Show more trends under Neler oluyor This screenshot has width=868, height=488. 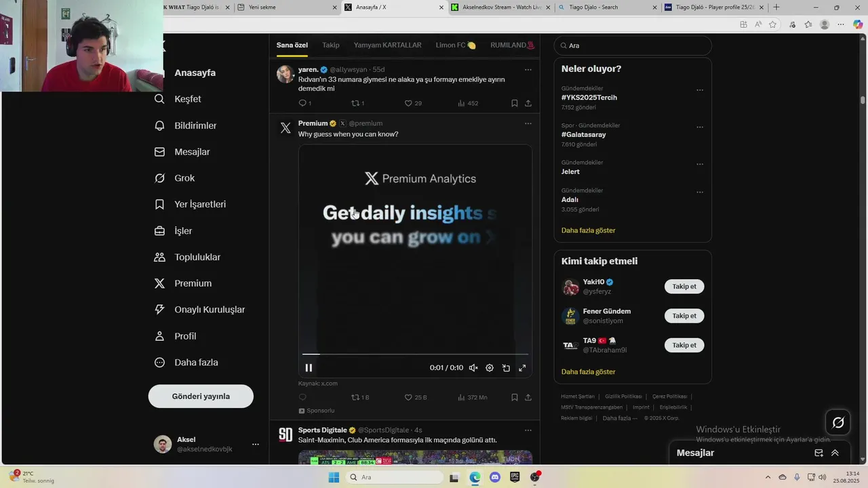tap(589, 230)
